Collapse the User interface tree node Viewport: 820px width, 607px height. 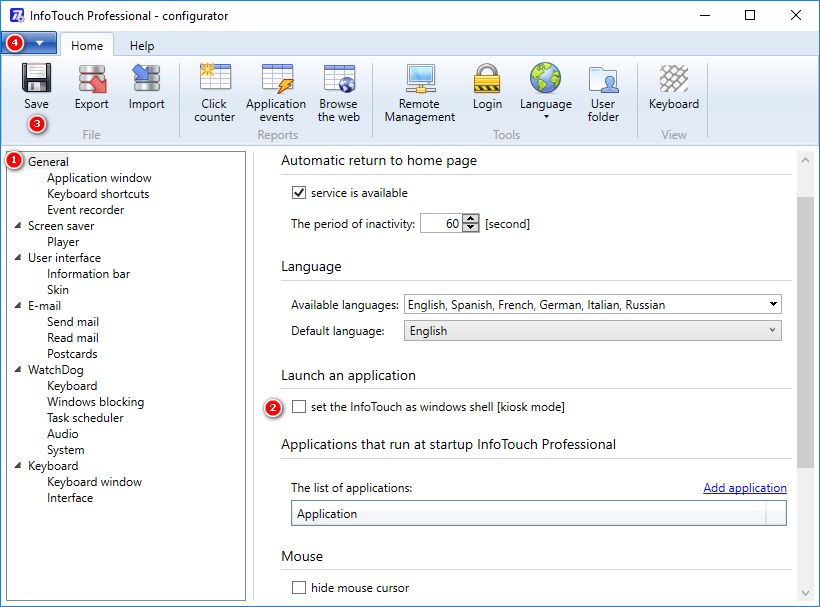[x=18, y=258]
